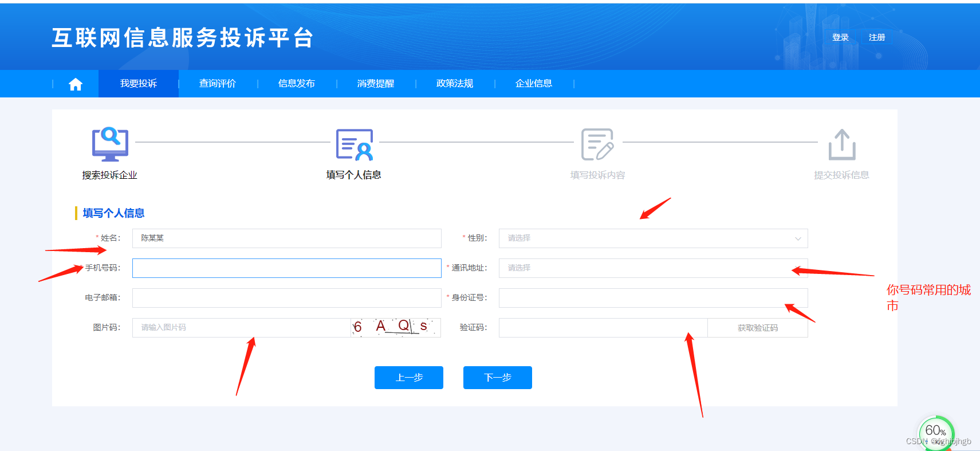Go to the home page icon

coord(76,84)
